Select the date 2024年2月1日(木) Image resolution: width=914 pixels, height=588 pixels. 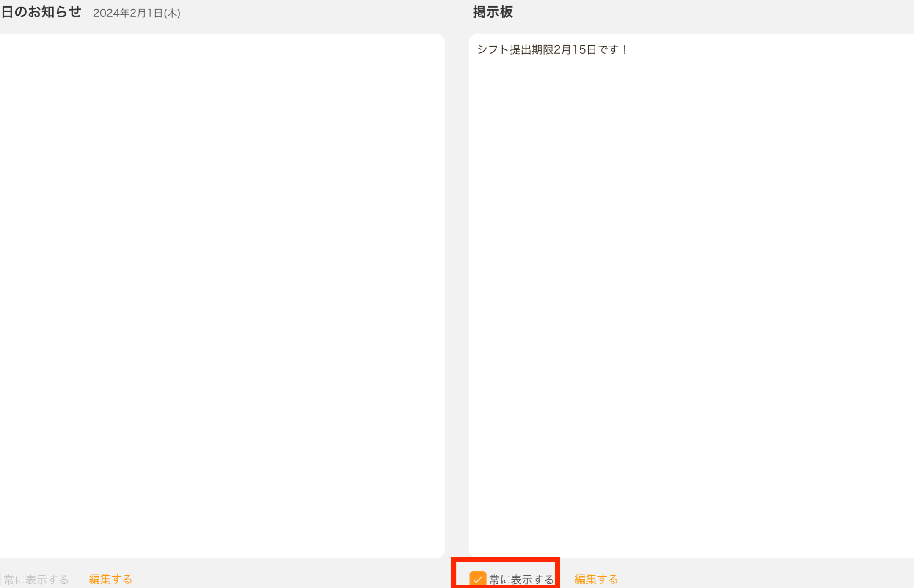(x=137, y=13)
